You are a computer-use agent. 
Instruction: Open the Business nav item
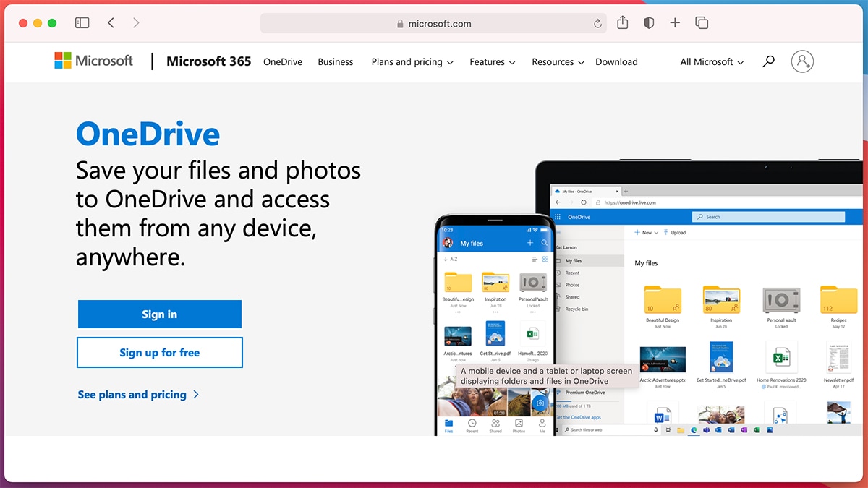[336, 62]
